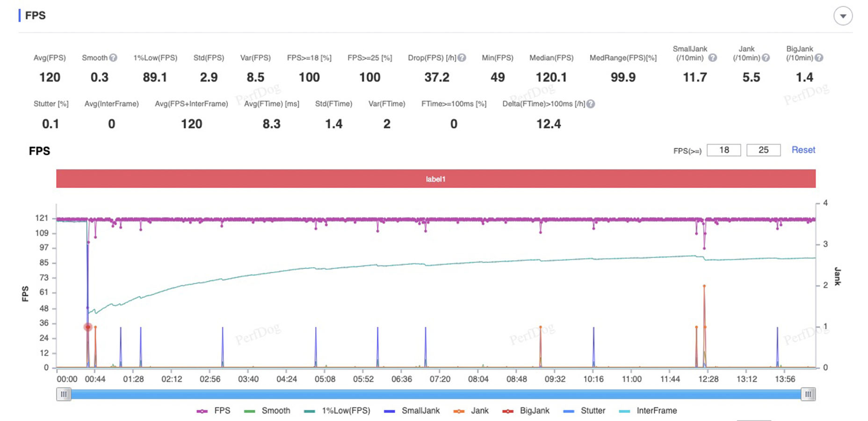The width and height of the screenshot is (868, 421).
Task: Click the SmallJank help question mark
Action: point(712,58)
